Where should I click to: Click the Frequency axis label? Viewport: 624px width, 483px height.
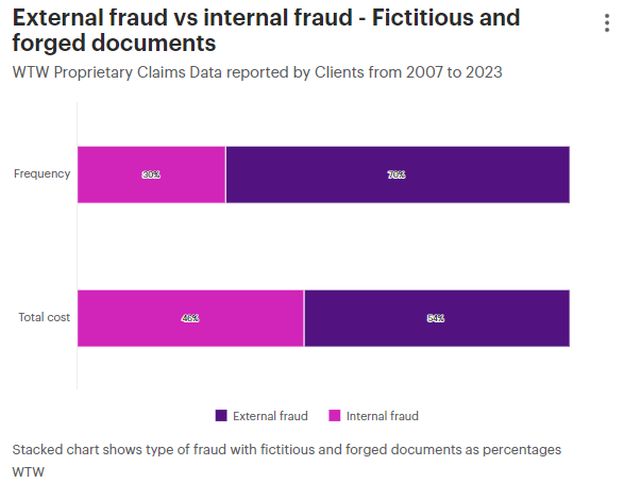42,174
